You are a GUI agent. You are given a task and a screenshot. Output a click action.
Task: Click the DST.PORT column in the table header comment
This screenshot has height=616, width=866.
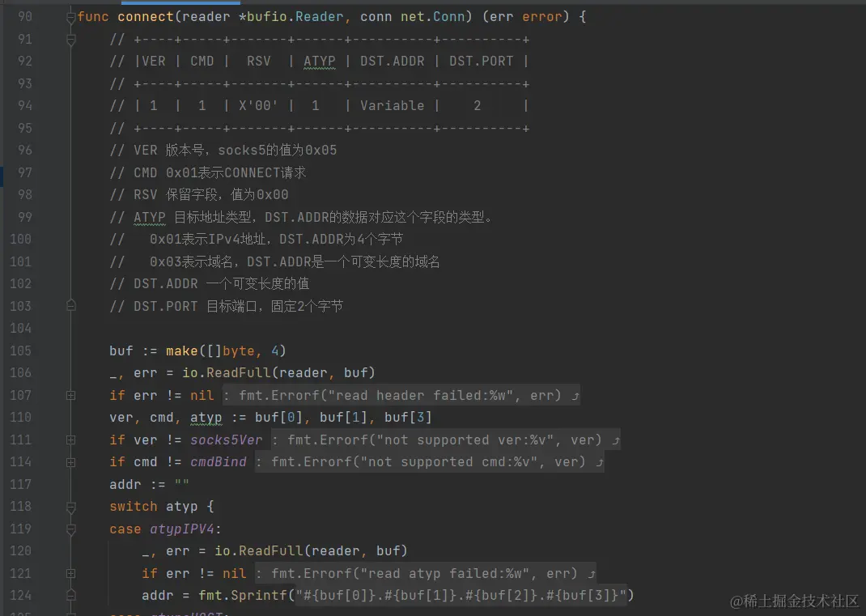(481, 62)
